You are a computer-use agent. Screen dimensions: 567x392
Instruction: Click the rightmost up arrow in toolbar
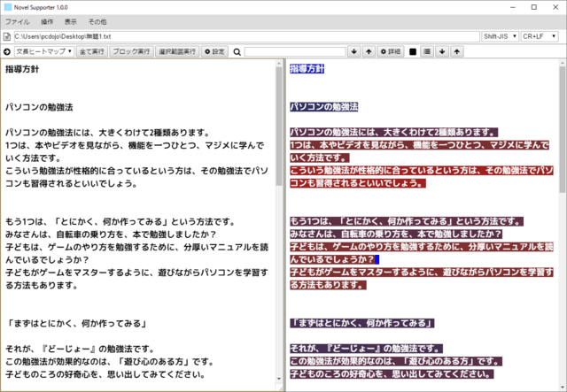[457, 52]
